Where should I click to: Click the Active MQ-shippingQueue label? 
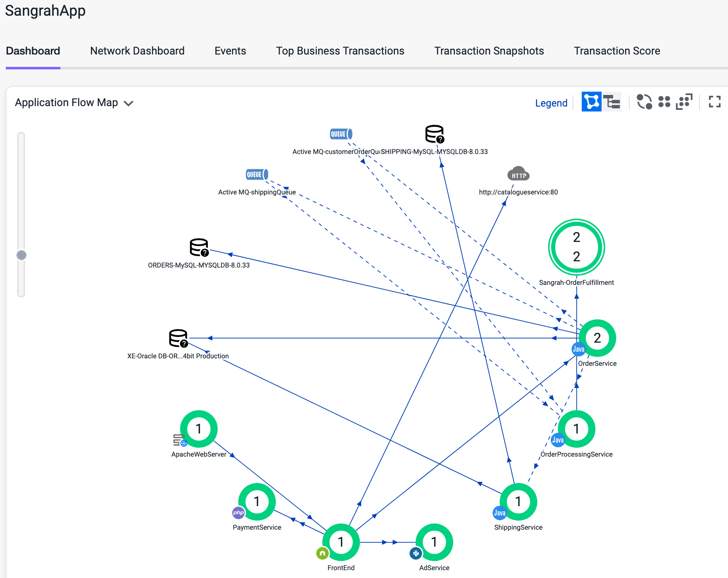257,192
